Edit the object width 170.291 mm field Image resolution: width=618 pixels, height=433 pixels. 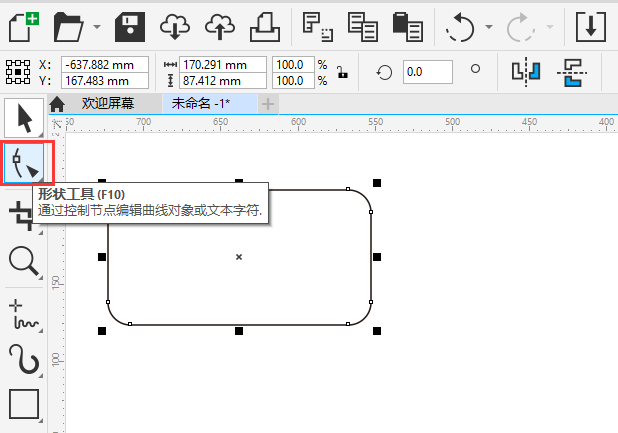[223, 65]
